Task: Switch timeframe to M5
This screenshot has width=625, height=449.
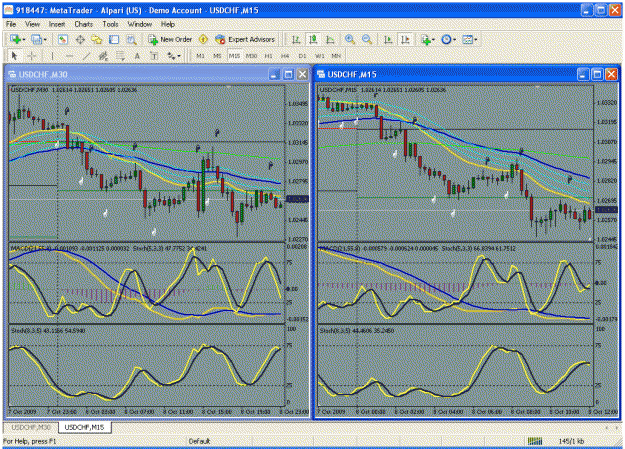Action: click(217, 56)
